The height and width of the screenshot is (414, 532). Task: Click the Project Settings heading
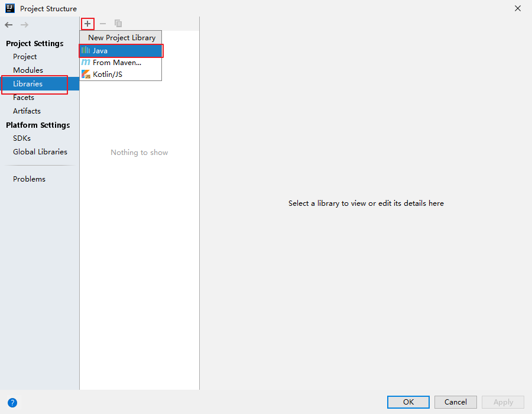35,43
